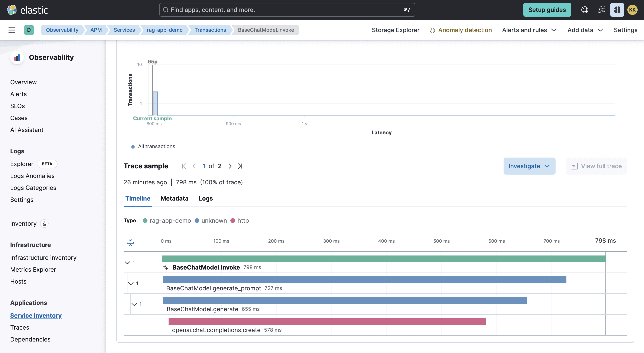The image size is (644, 353).
Task: Open the KK user avatar menu
Action: tap(632, 10)
